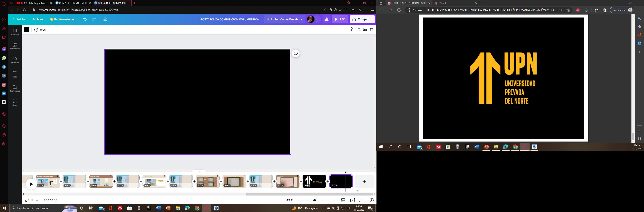Enter fullscreen presentation mode

(360, 200)
